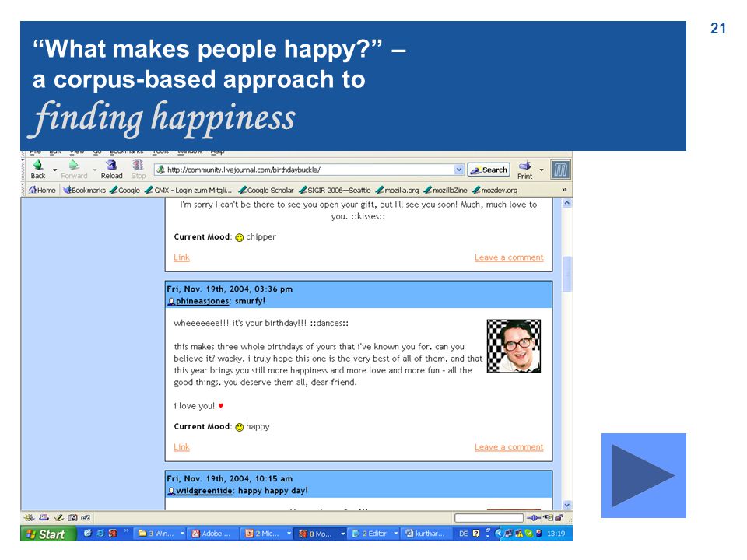Click the security lock icon in status bar
747x560 pixels.
coord(559,518)
